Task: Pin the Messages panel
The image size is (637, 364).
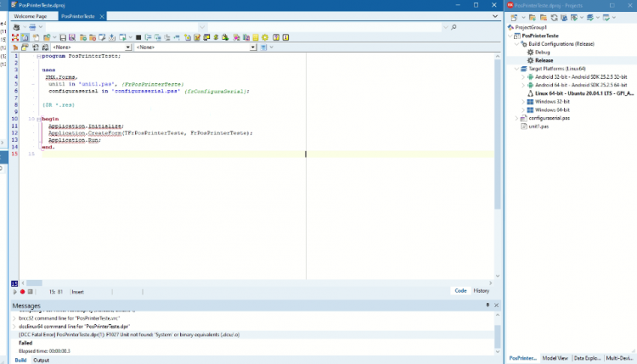Action: tap(488, 305)
